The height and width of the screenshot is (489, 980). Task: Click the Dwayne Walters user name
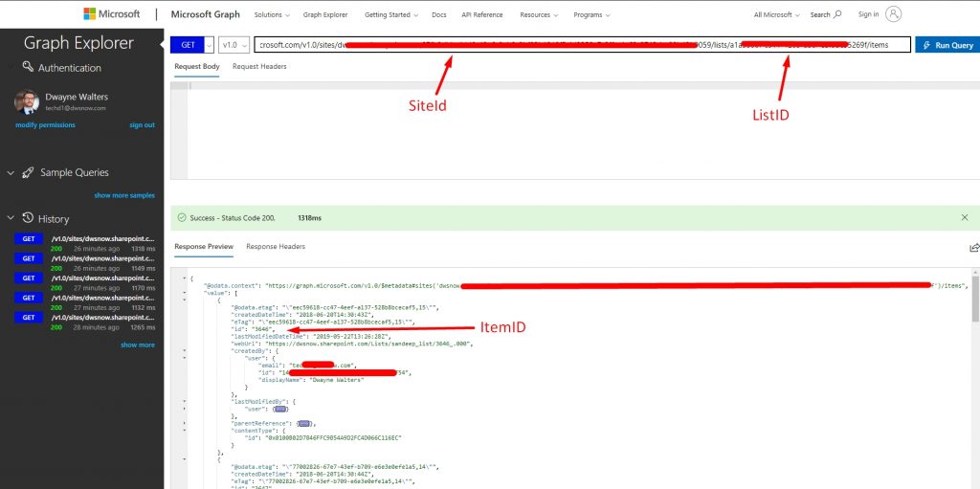[x=77, y=97]
